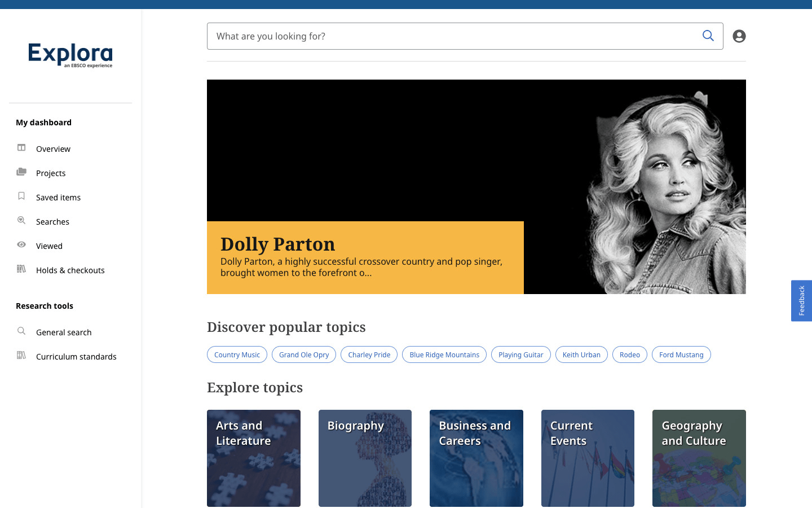812x508 pixels.
Task: Open the Viewed items page
Action: [49, 246]
